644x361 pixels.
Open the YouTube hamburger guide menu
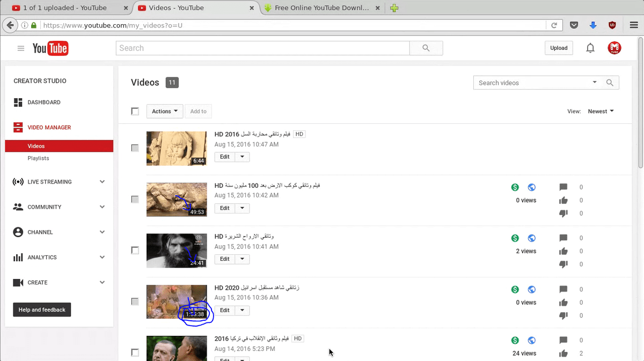[21, 48]
